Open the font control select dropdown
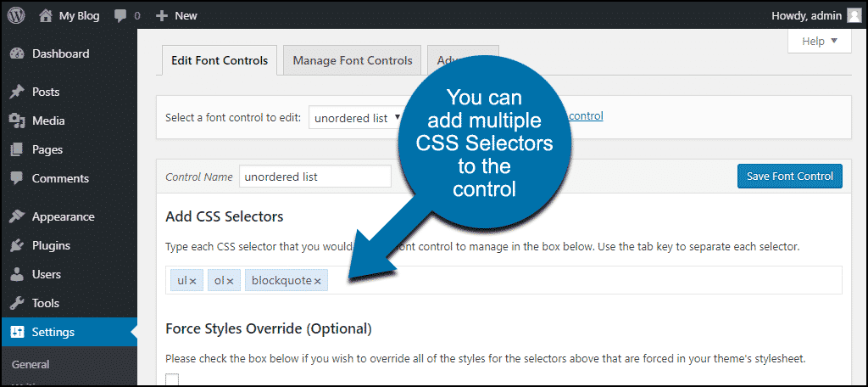Image resolution: width=868 pixels, height=387 pixels. click(357, 117)
